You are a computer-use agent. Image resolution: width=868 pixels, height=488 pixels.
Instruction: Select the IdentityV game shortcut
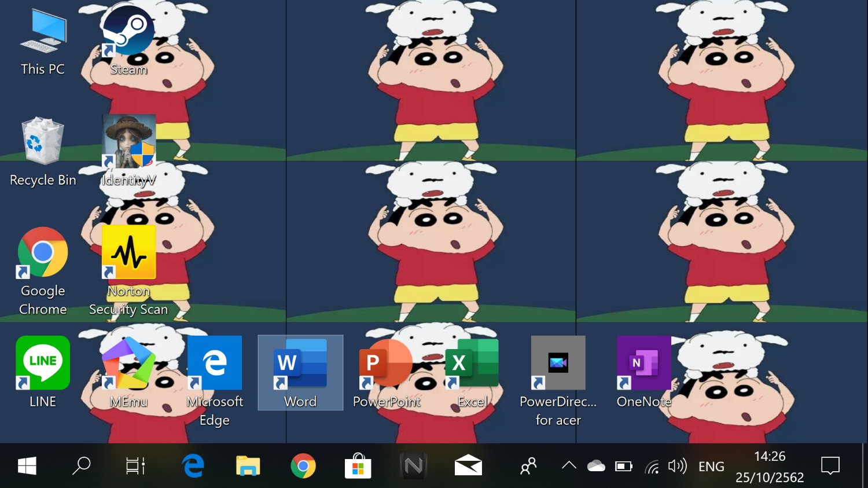coord(128,151)
